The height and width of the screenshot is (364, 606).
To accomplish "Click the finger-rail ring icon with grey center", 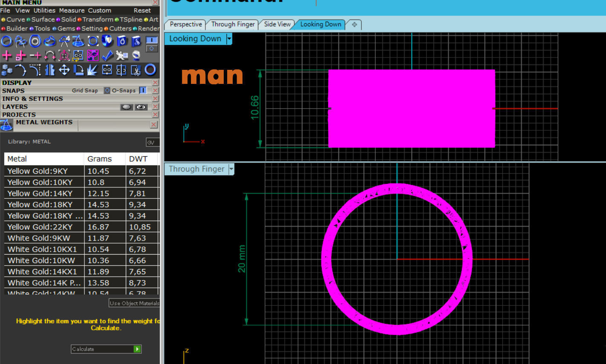I will pyautogui.click(x=35, y=41).
